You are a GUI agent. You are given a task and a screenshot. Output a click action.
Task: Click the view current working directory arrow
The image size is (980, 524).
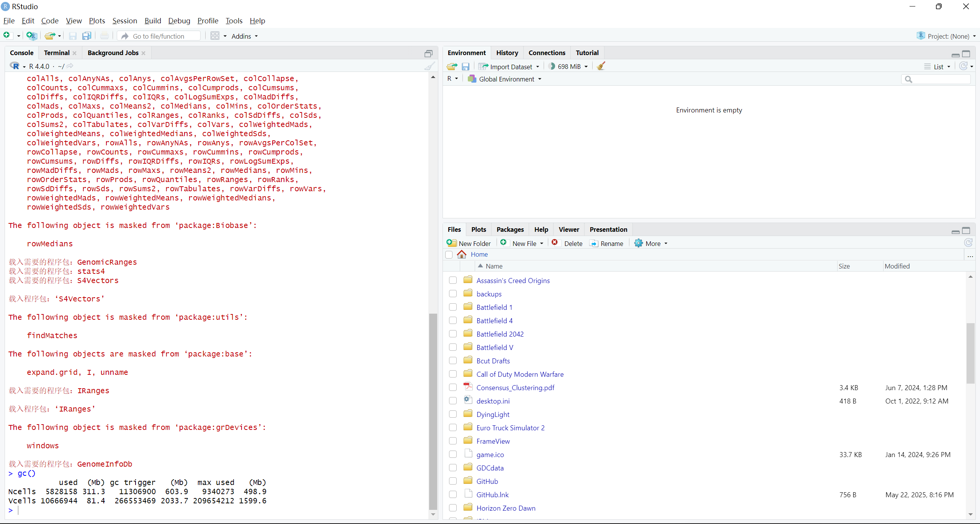click(x=70, y=66)
